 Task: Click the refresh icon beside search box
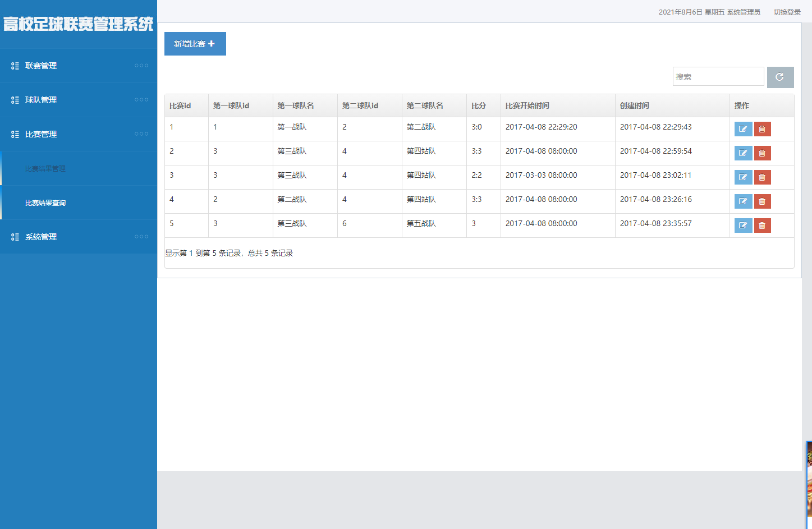[780, 77]
